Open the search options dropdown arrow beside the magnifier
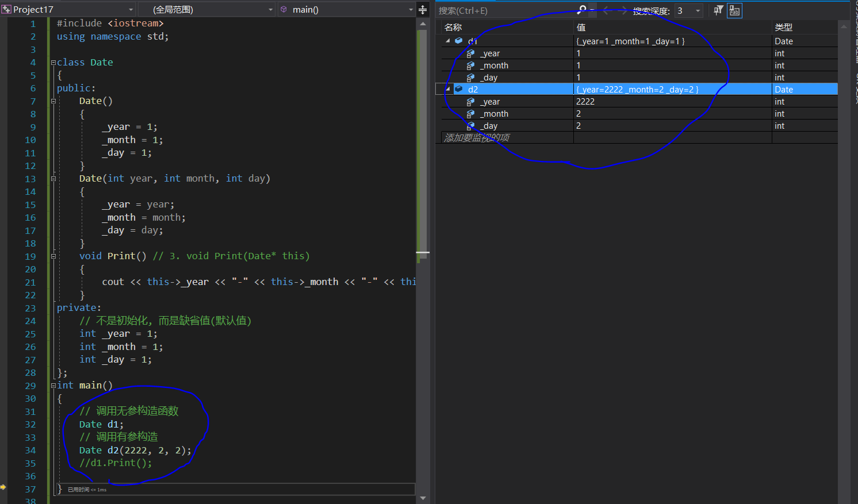The image size is (858, 504). [592, 10]
